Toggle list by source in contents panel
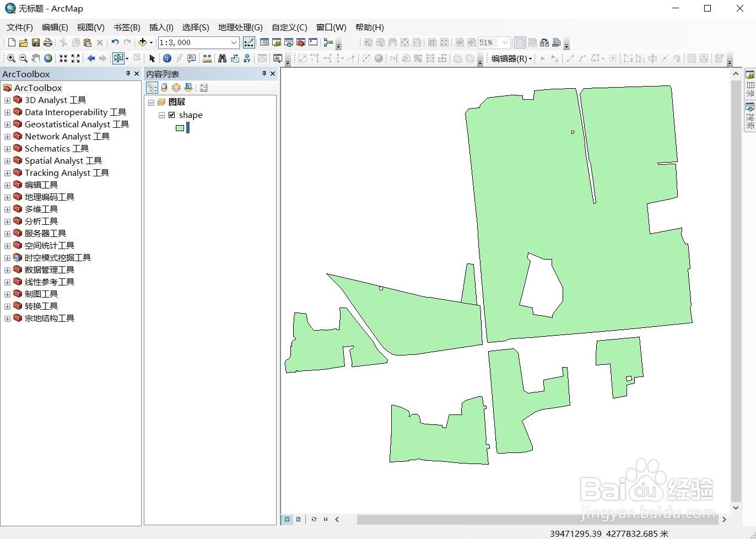Viewport: 756px width, 539px height. tap(164, 88)
